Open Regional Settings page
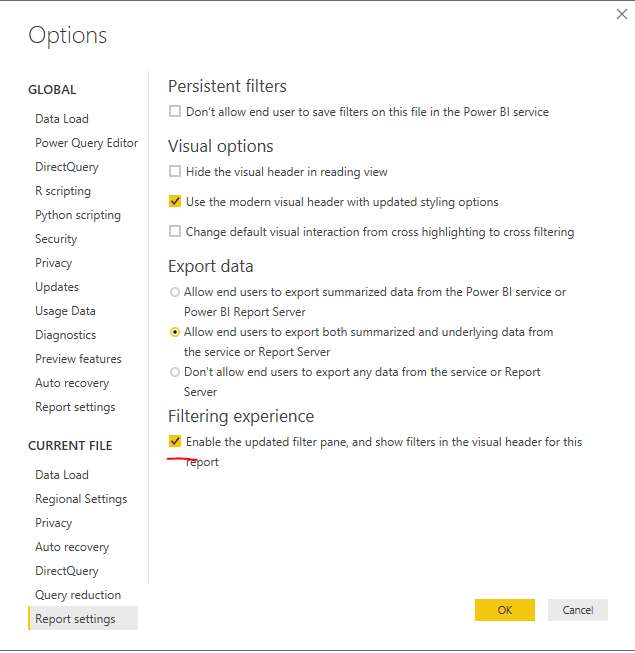This screenshot has height=653, width=635. click(81, 499)
